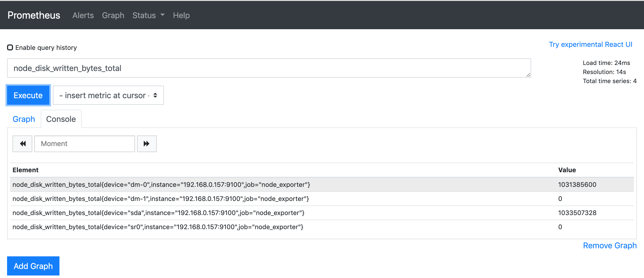Click inside the Moment timestamp field

(84, 144)
